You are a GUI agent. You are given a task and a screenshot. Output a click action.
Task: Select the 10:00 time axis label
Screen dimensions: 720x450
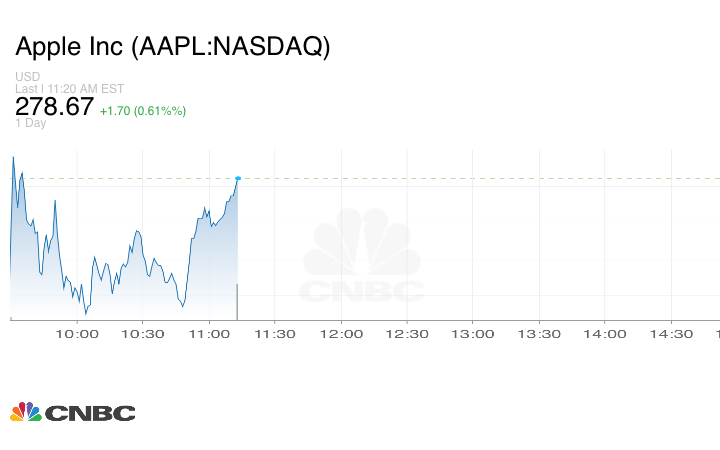tap(76, 334)
